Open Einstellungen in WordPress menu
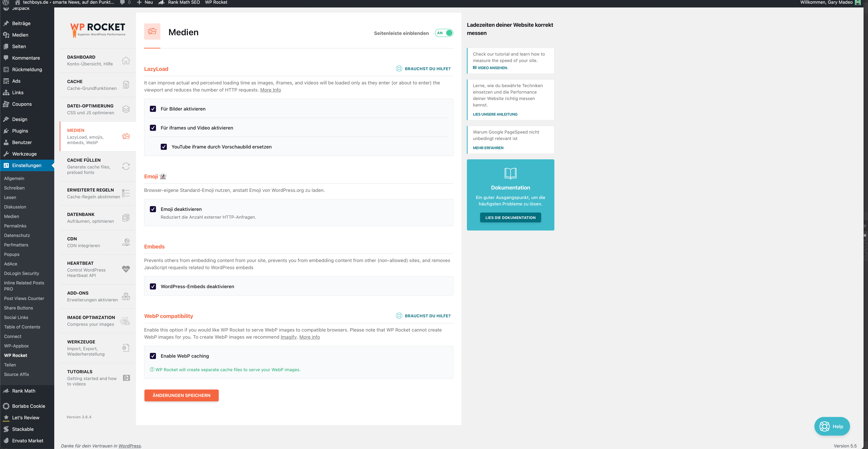The image size is (868, 449). click(27, 165)
